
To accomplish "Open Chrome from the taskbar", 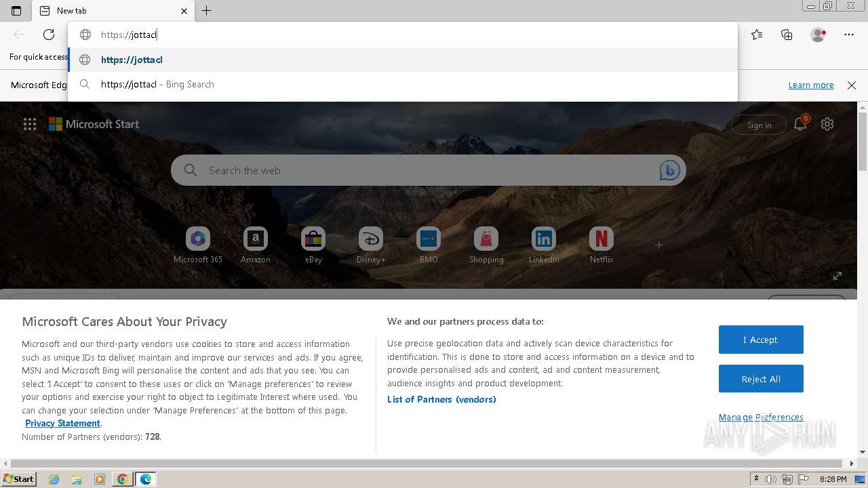I will pyautogui.click(x=122, y=479).
